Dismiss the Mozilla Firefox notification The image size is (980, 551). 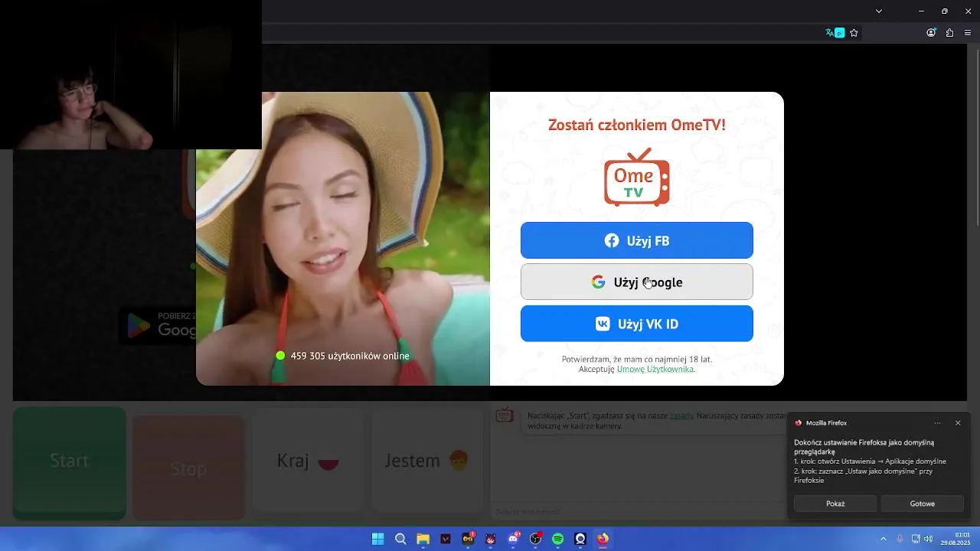(x=958, y=422)
